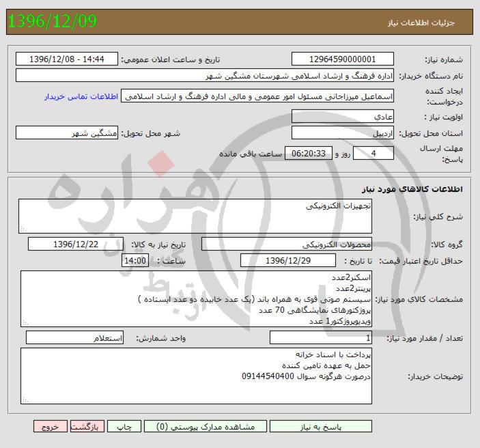Click the price validity date field 1396/12/29
This screenshot has width=480, height=448.
[x=288, y=261]
